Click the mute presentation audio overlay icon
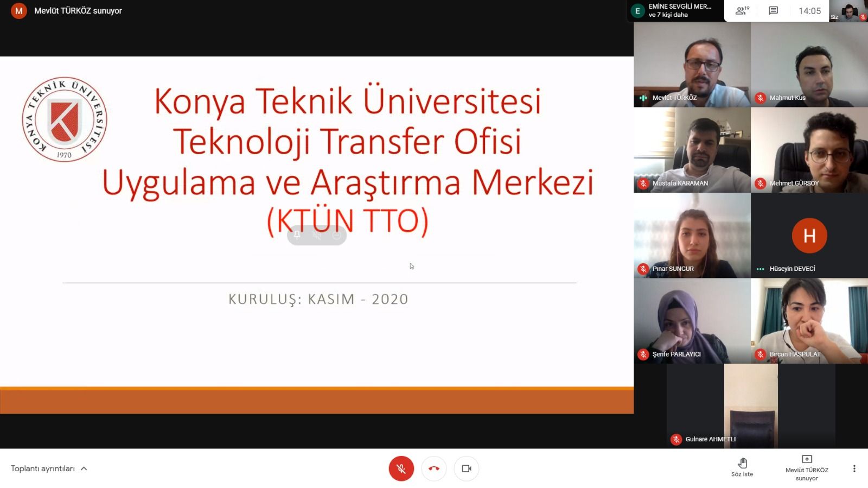868x488 pixels. click(x=317, y=235)
